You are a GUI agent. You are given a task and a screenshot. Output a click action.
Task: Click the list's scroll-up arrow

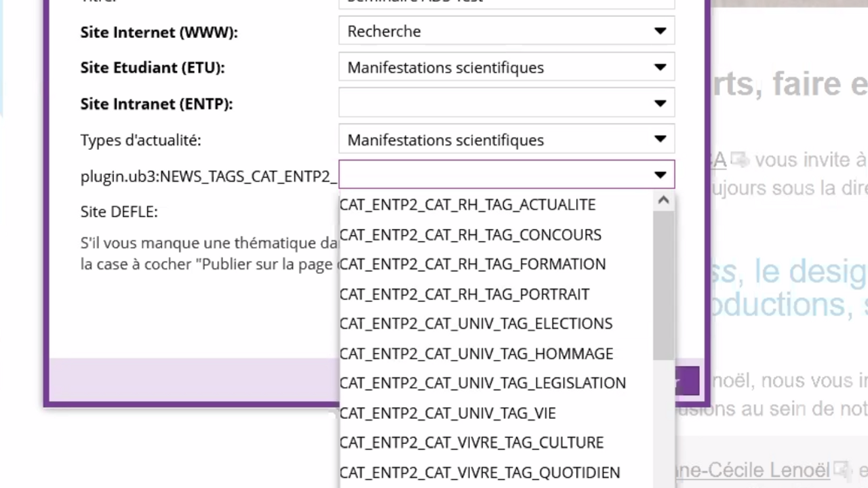pyautogui.click(x=663, y=201)
